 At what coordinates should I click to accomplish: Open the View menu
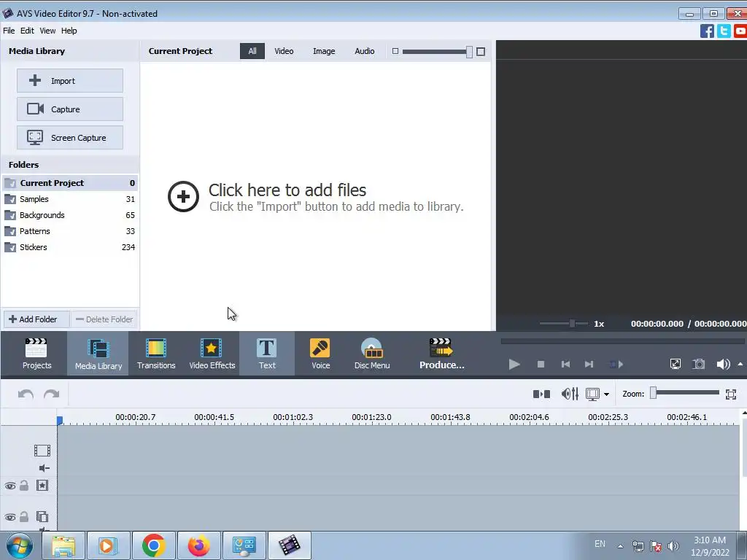point(47,31)
